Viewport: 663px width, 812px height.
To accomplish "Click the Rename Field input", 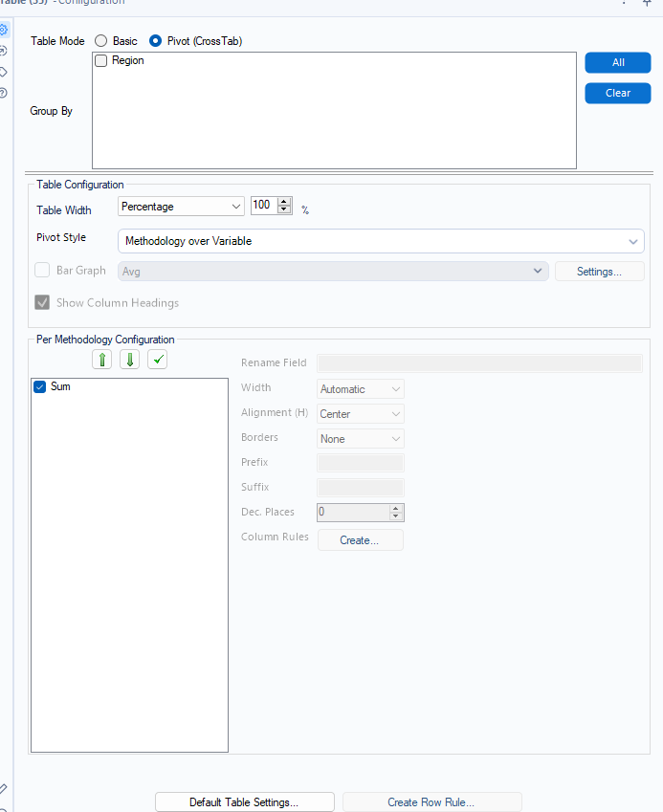I will click(x=479, y=363).
